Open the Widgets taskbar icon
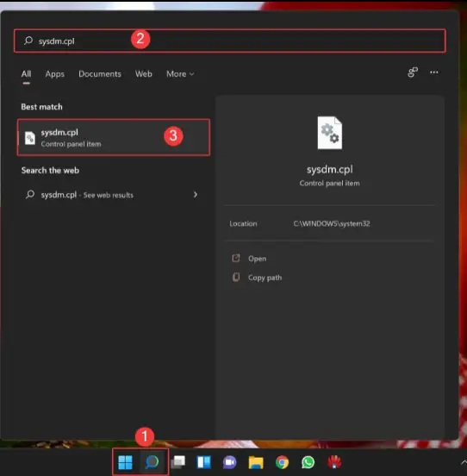 (204, 462)
